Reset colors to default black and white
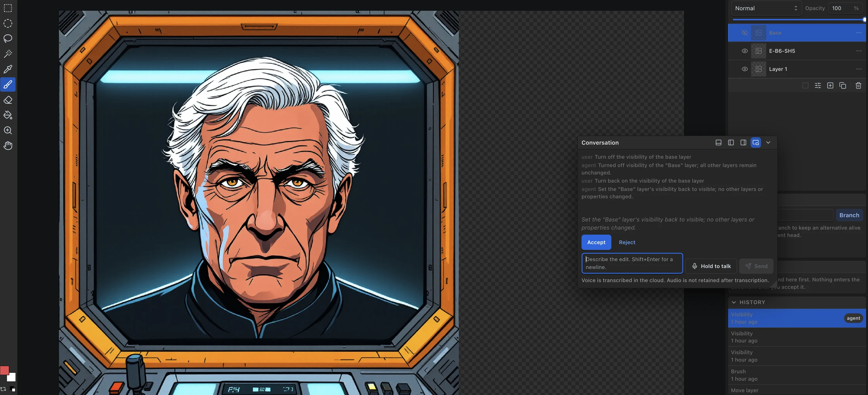The width and height of the screenshot is (868, 395). (13, 389)
